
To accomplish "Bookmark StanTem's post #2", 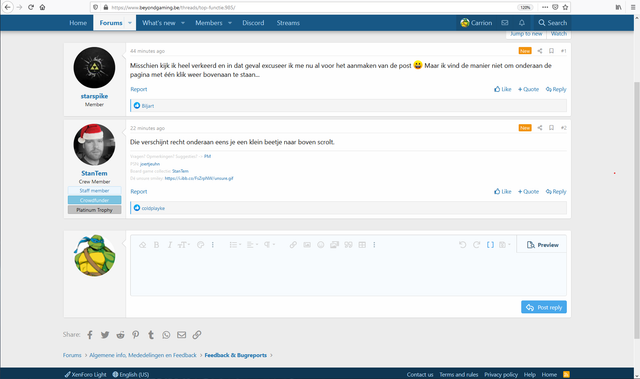I will (551, 128).
